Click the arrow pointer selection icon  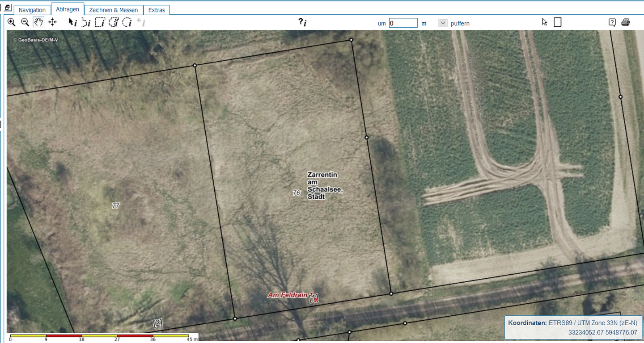click(544, 22)
